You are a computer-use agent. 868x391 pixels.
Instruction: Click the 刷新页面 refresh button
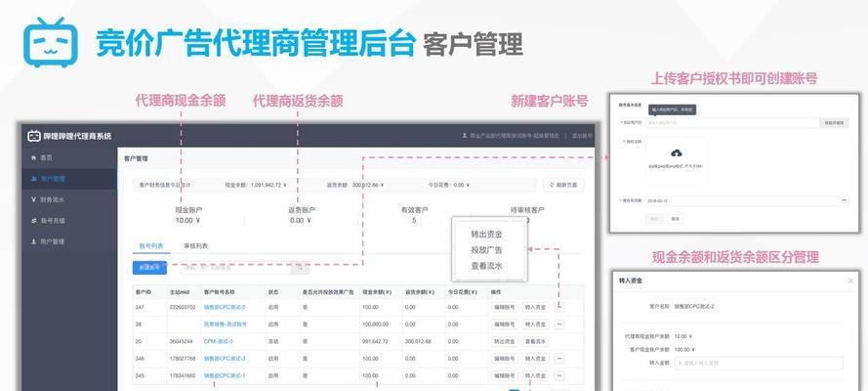563,185
